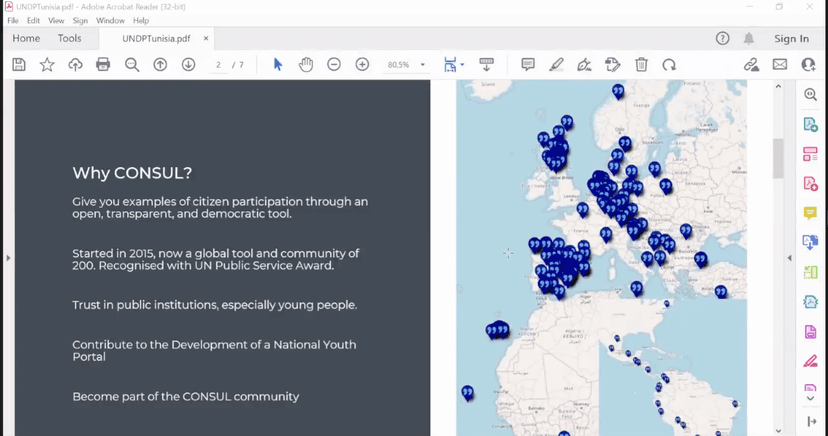This screenshot has width=828, height=436.
Task: Click the stamp tool icon
Action: [x=613, y=65]
